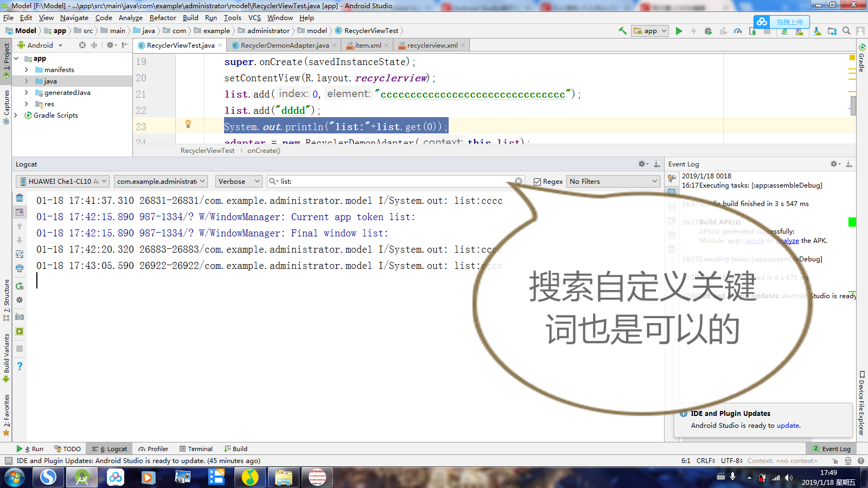This screenshot has width=868, height=488.
Task: Sync project with Gradle files
Action: tap(784, 31)
